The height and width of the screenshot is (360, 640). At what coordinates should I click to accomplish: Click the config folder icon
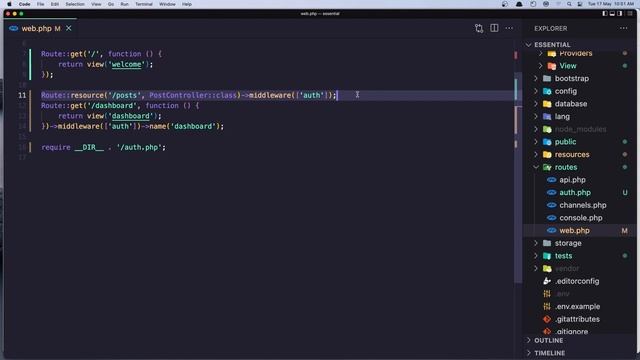[547, 91]
